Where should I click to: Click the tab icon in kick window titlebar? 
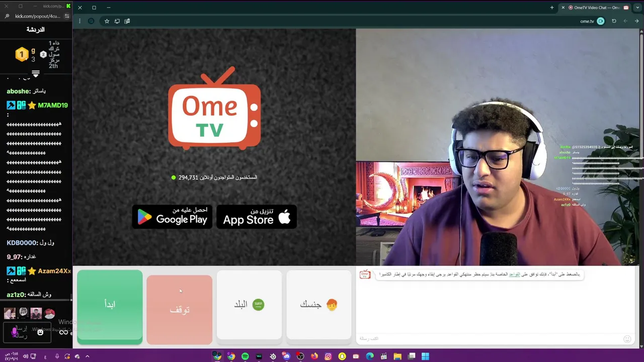[68, 6]
